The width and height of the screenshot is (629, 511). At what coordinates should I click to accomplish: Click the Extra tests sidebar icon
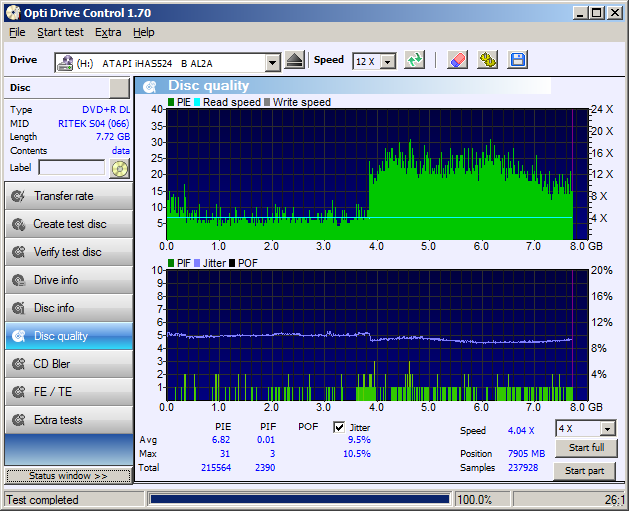18,420
